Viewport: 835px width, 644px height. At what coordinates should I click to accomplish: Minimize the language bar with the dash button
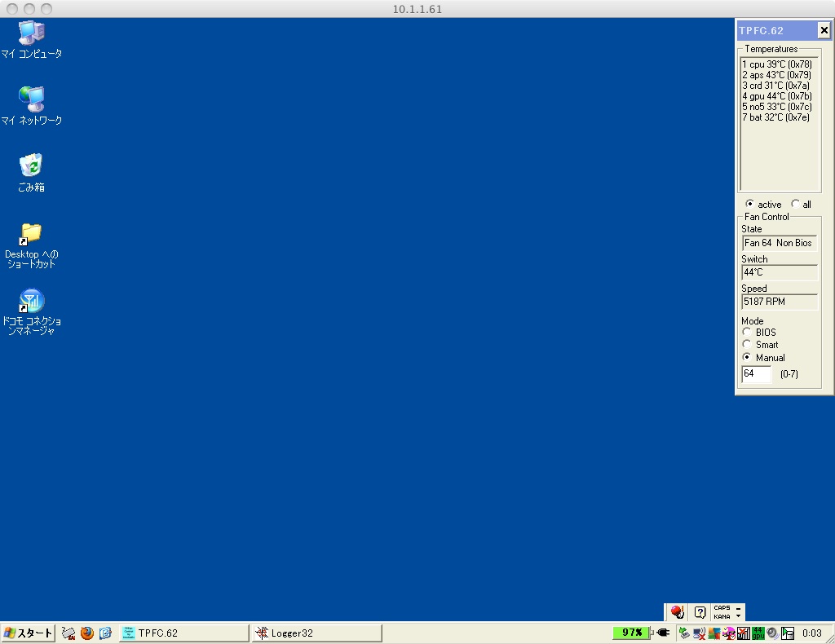click(x=738, y=608)
